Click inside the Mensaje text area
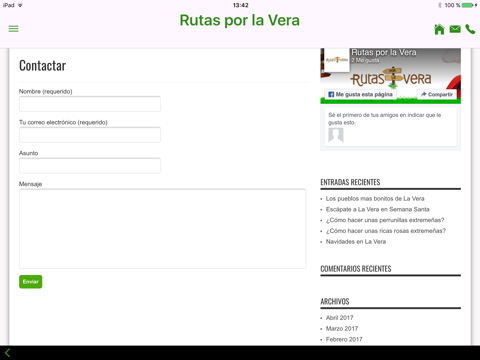The width and height of the screenshot is (480, 360). click(163, 229)
